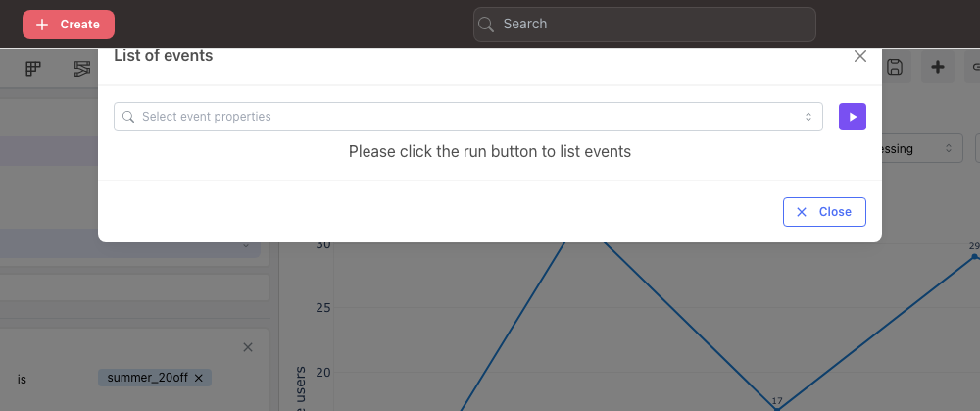Click the floppy disk save icon
The image size is (980, 411).
click(x=895, y=67)
